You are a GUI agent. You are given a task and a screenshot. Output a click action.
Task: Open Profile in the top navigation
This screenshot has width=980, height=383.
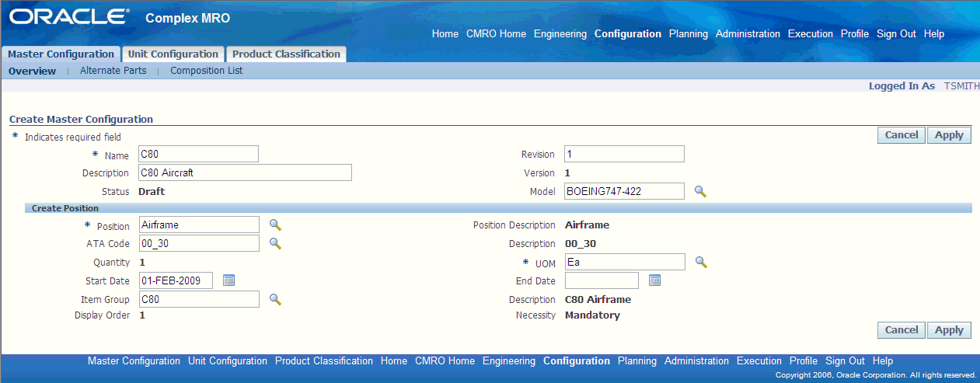coord(855,34)
